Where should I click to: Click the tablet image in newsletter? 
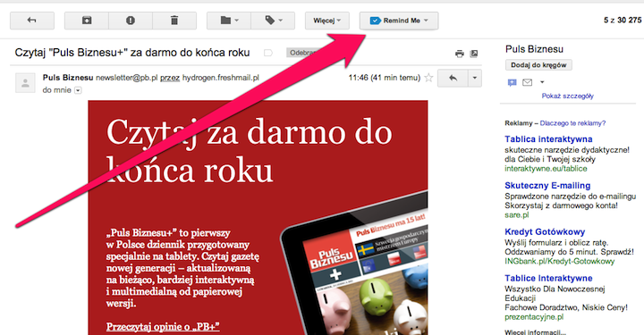point(354,263)
